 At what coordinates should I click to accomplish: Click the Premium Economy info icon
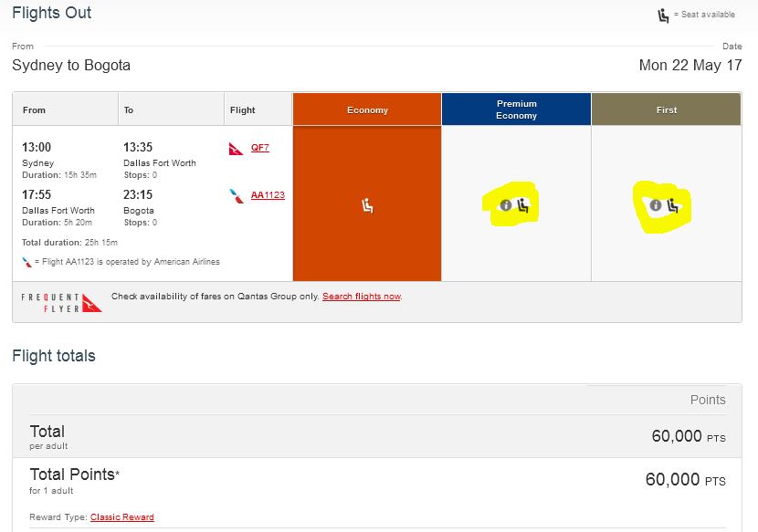506,205
